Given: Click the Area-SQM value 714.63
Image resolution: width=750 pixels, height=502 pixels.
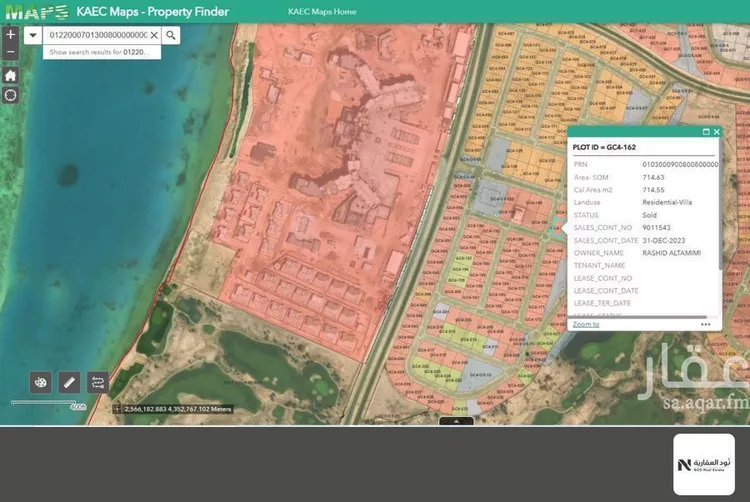Looking at the screenshot, I should point(653,177).
